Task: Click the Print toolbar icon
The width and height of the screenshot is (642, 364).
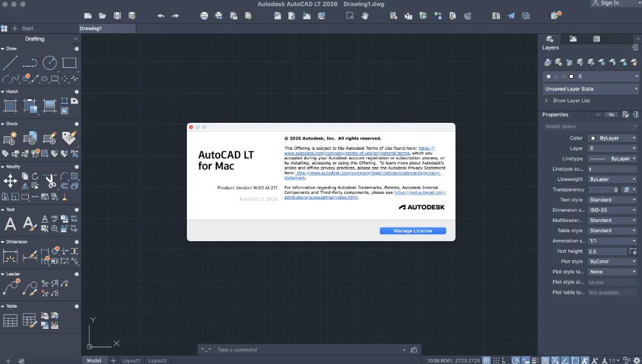Action: tap(204, 16)
